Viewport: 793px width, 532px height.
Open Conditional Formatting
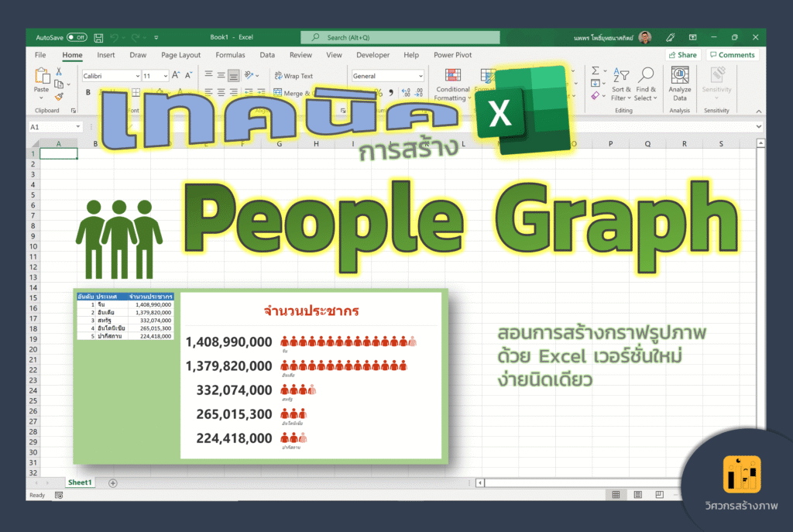452,84
